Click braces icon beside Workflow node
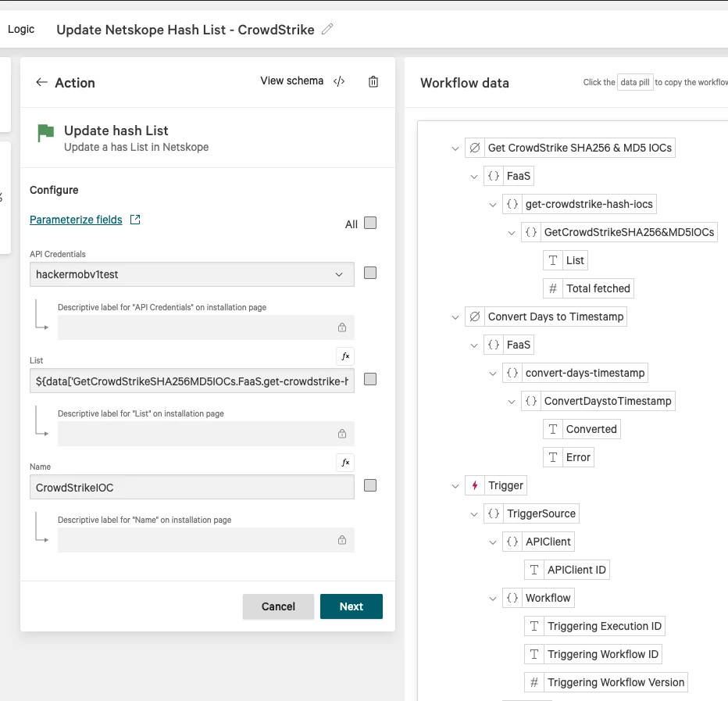Viewport: 728px width, 701px height. coord(512,598)
